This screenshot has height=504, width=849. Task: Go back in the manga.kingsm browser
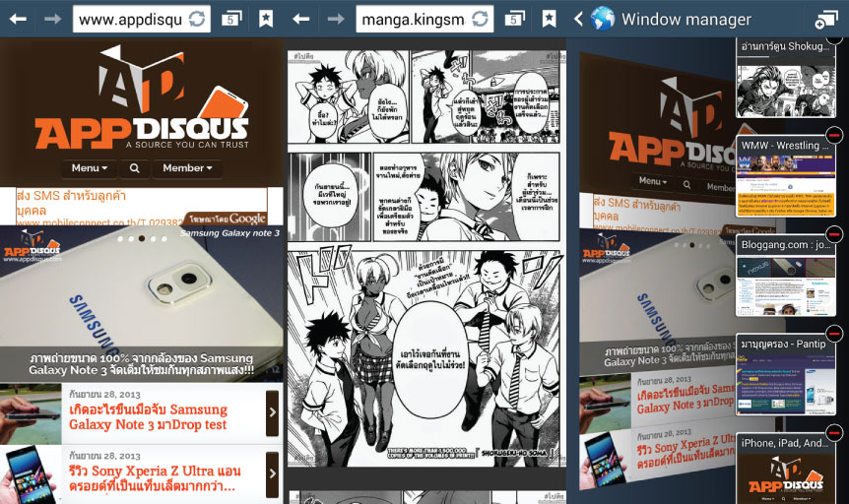pos(301,20)
